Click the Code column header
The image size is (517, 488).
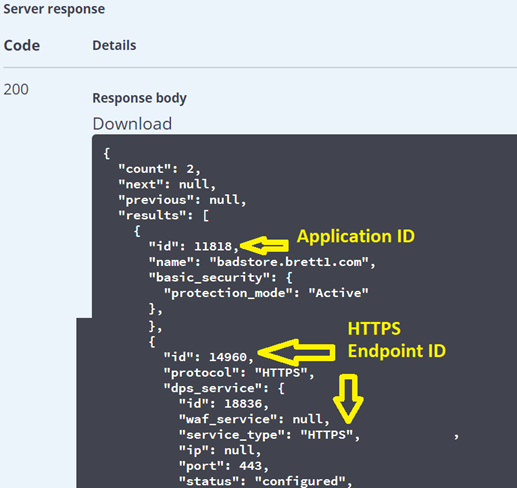click(x=22, y=45)
